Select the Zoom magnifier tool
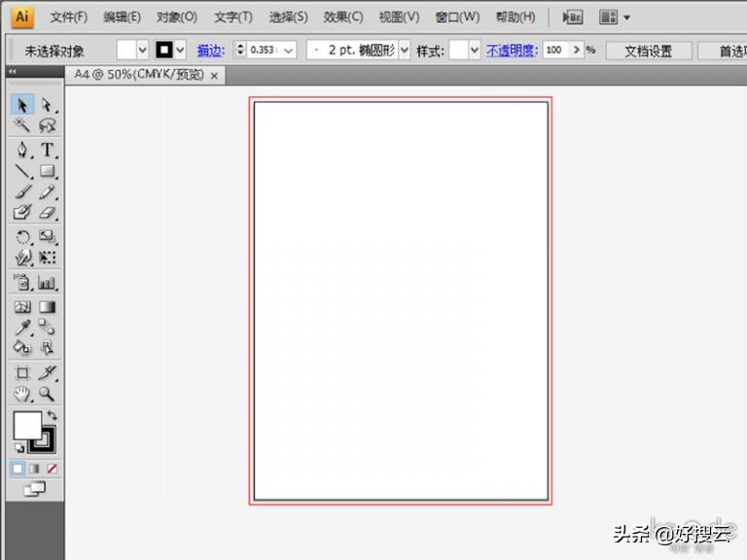The image size is (747, 560). [x=47, y=394]
